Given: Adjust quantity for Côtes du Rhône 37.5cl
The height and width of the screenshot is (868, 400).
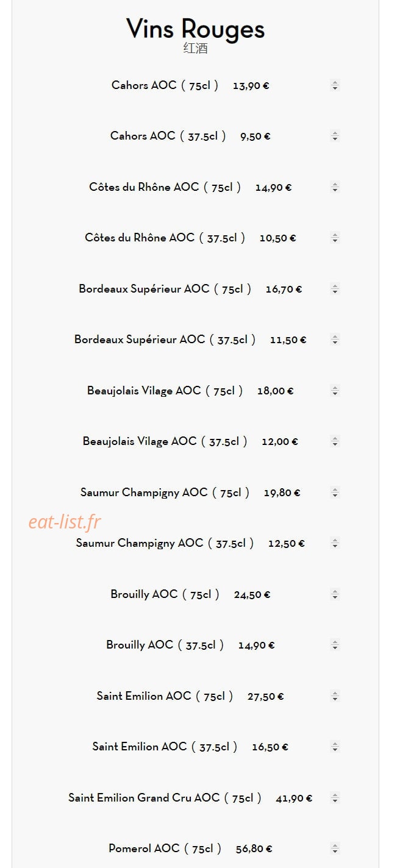Looking at the screenshot, I should coord(335,238).
